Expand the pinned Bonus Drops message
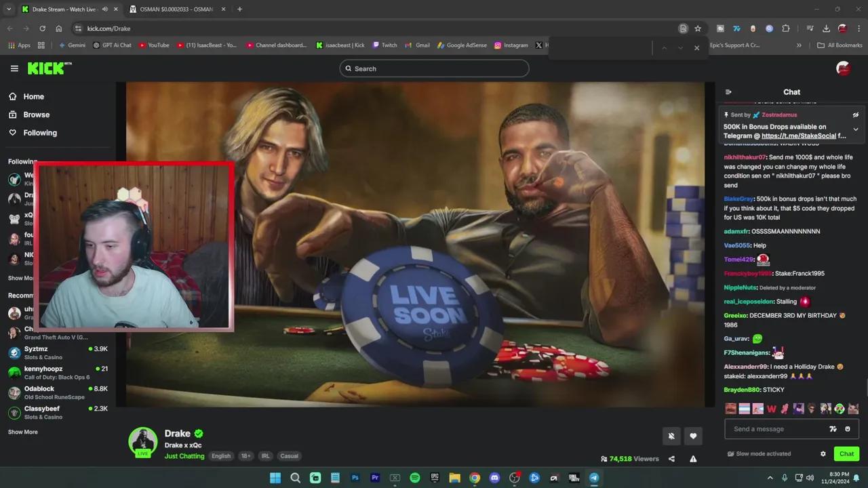The width and height of the screenshot is (868, 488). [x=855, y=129]
